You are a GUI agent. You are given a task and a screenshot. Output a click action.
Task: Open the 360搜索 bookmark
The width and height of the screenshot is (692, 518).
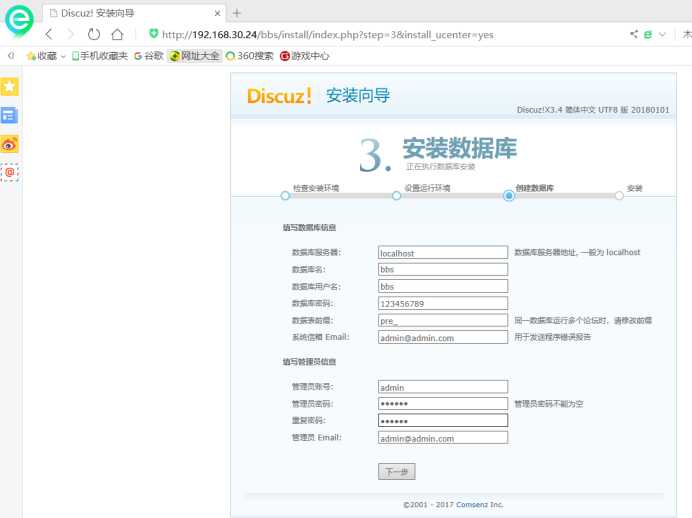click(249, 56)
